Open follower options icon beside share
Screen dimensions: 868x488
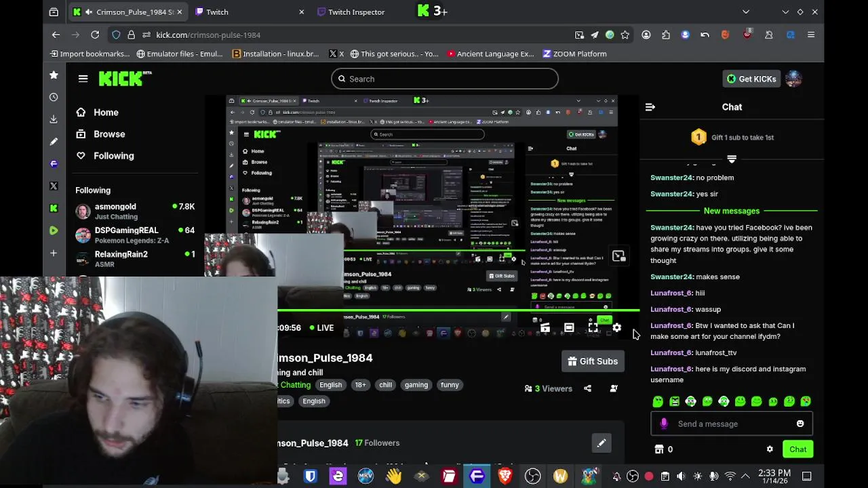[x=614, y=388]
